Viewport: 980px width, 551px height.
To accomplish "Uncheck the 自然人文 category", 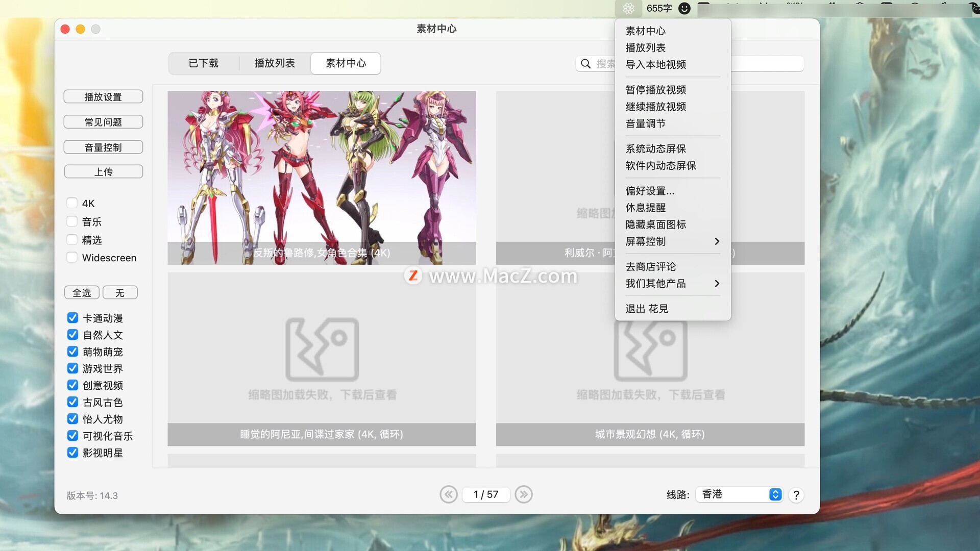I will point(72,335).
